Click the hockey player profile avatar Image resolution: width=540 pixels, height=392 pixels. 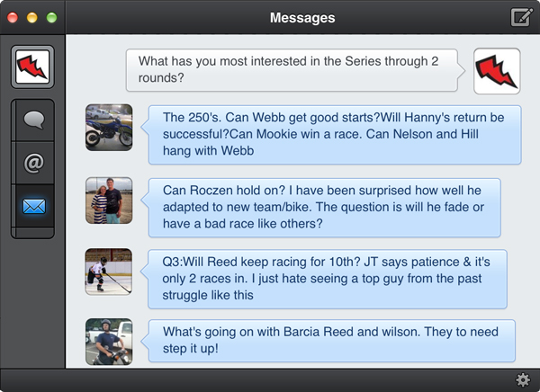[109, 272]
